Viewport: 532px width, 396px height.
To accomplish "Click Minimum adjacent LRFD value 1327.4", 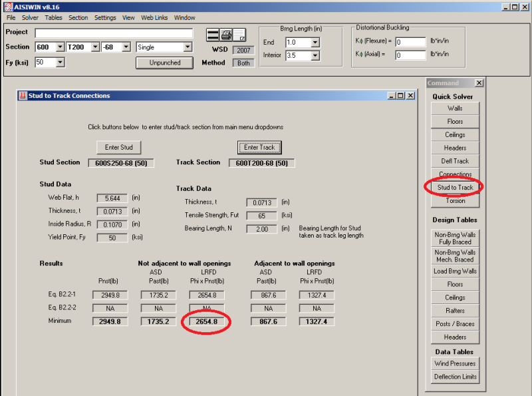I will pos(317,321).
